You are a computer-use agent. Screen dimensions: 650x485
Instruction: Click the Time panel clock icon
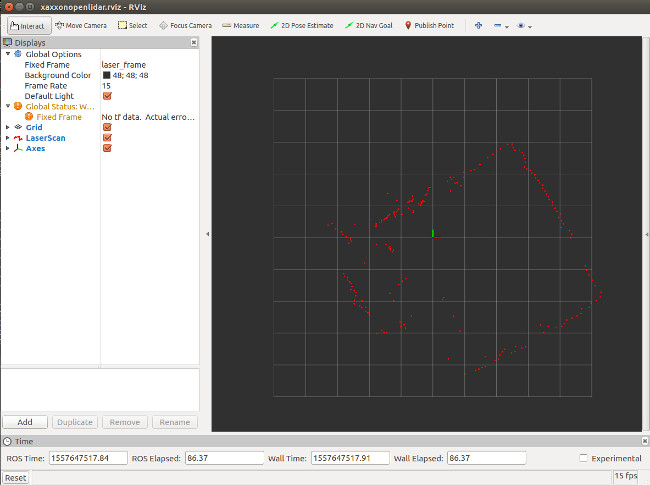point(7,441)
